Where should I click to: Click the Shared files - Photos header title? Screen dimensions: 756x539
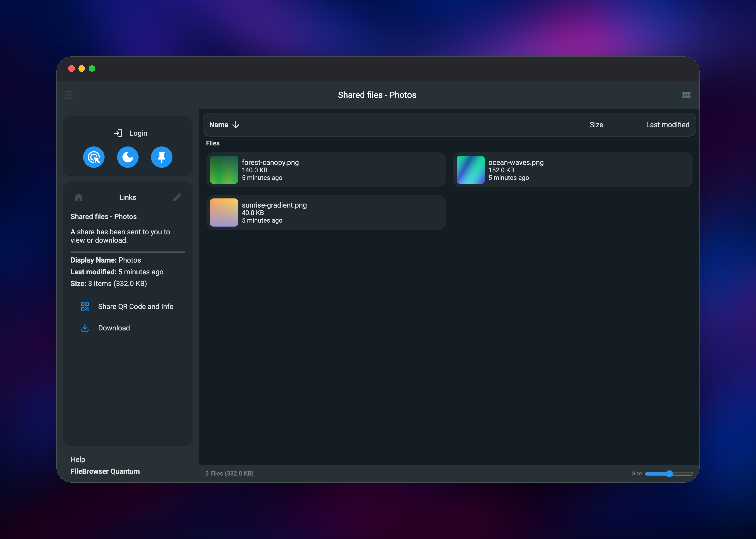[x=377, y=95]
